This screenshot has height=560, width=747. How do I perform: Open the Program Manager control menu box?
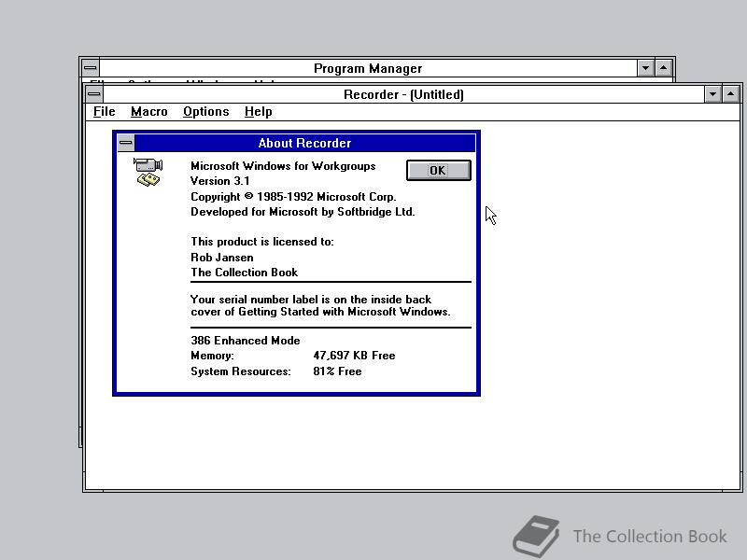(90, 68)
